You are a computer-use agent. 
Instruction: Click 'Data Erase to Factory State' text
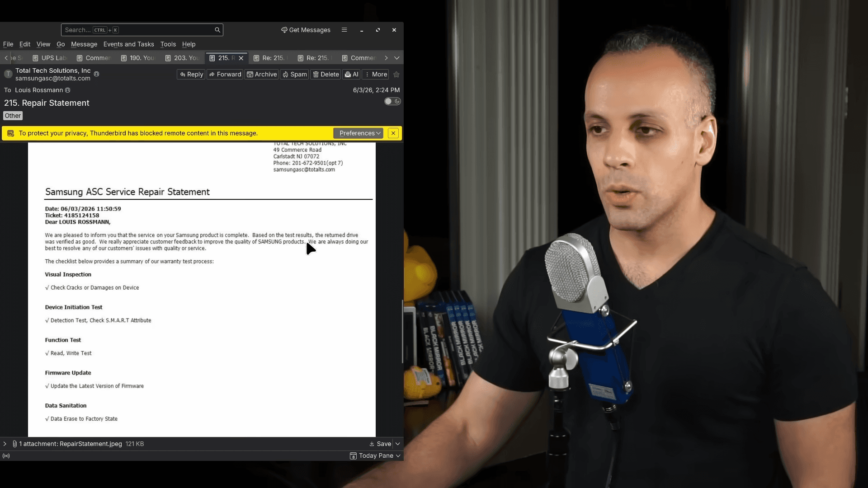pyautogui.click(x=84, y=419)
